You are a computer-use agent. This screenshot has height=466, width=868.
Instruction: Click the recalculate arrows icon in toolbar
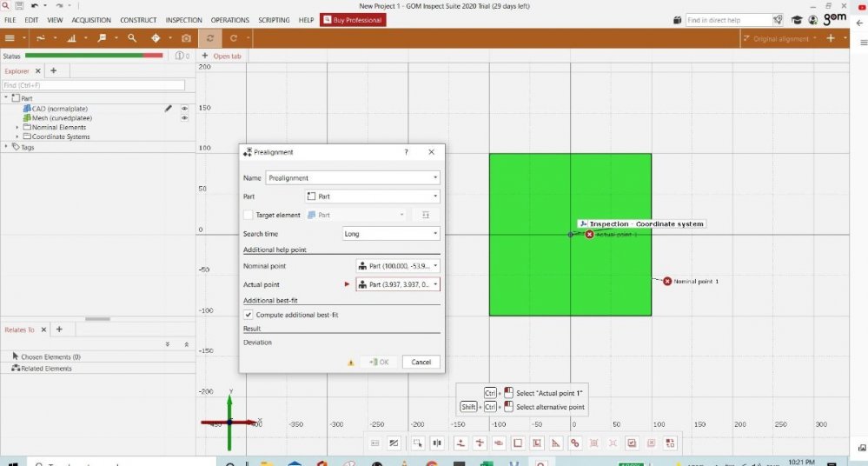pyautogui.click(x=209, y=38)
